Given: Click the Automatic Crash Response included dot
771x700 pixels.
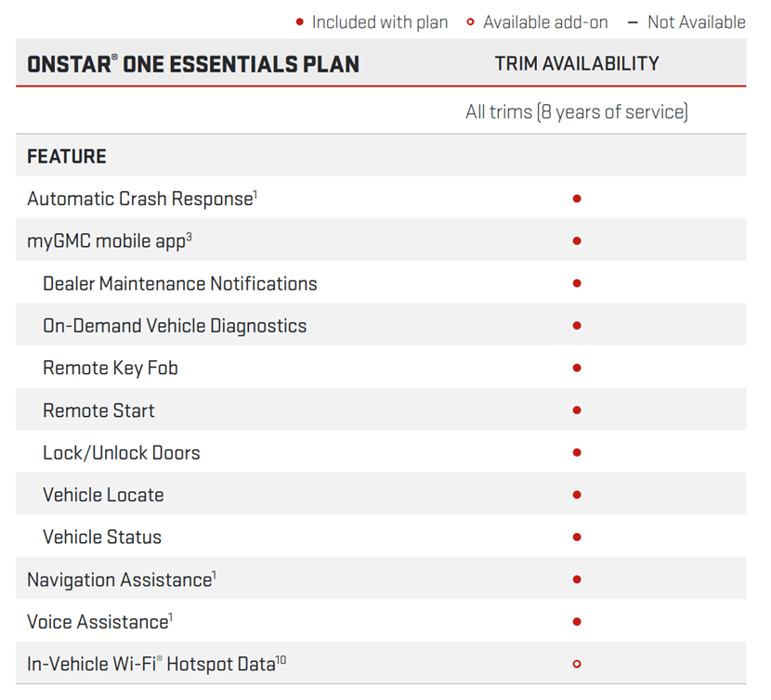Looking at the screenshot, I should pyautogui.click(x=577, y=199).
